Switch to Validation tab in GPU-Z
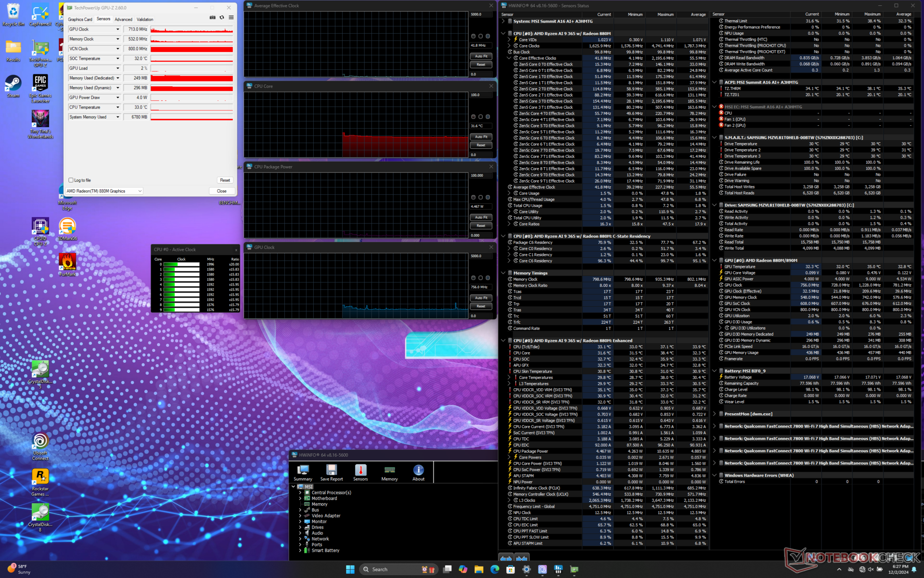Image resolution: width=924 pixels, height=578 pixels. pyautogui.click(x=145, y=19)
